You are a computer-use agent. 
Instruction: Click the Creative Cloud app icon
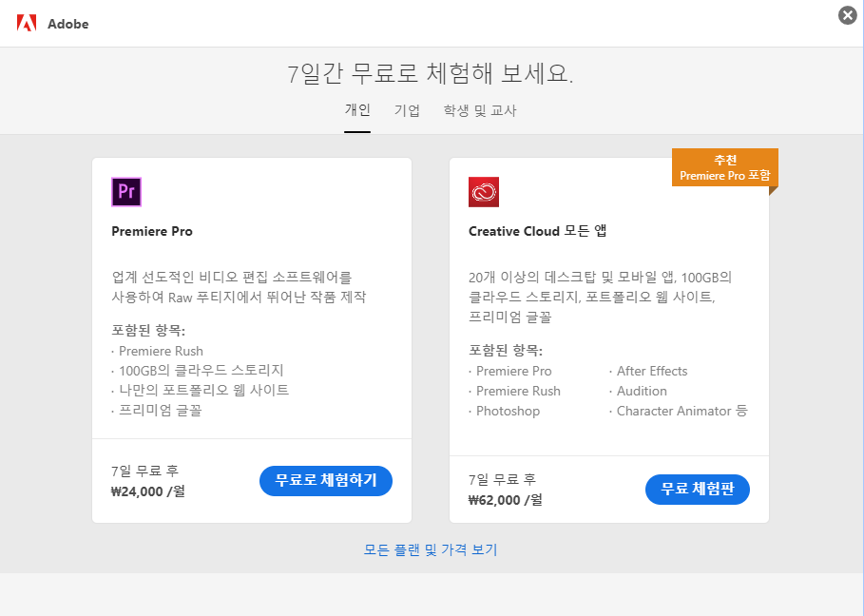tap(483, 192)
